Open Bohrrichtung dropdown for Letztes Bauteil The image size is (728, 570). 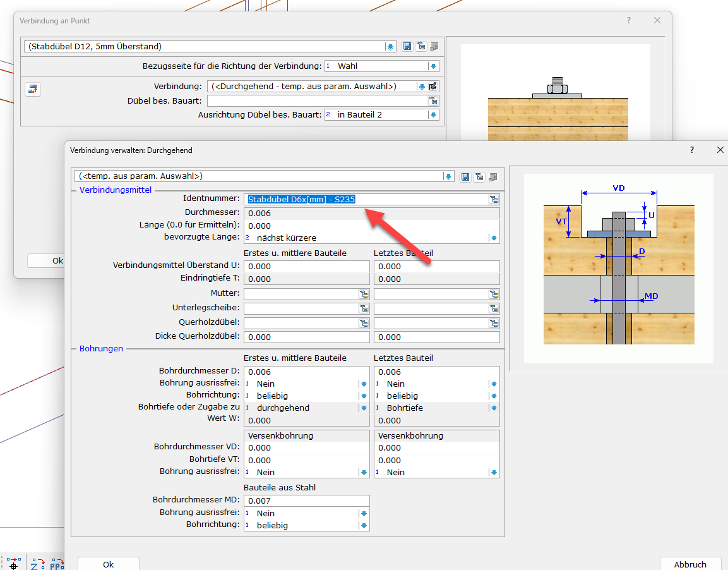pyautogui.click(x=494, y=396)
